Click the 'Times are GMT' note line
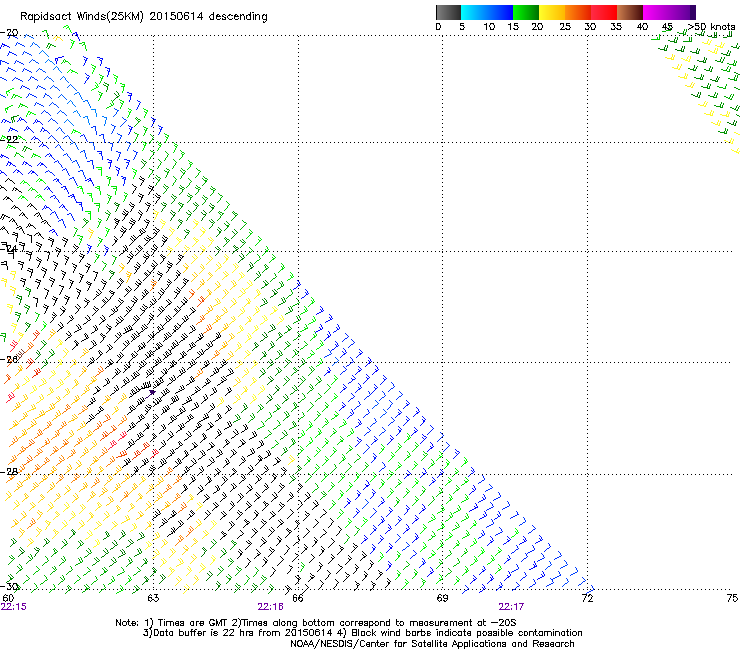 tap(316, 623)
